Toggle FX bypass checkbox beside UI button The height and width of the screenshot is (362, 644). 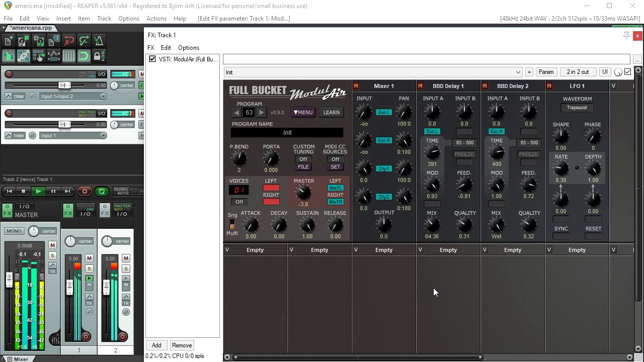click(627, 72)
